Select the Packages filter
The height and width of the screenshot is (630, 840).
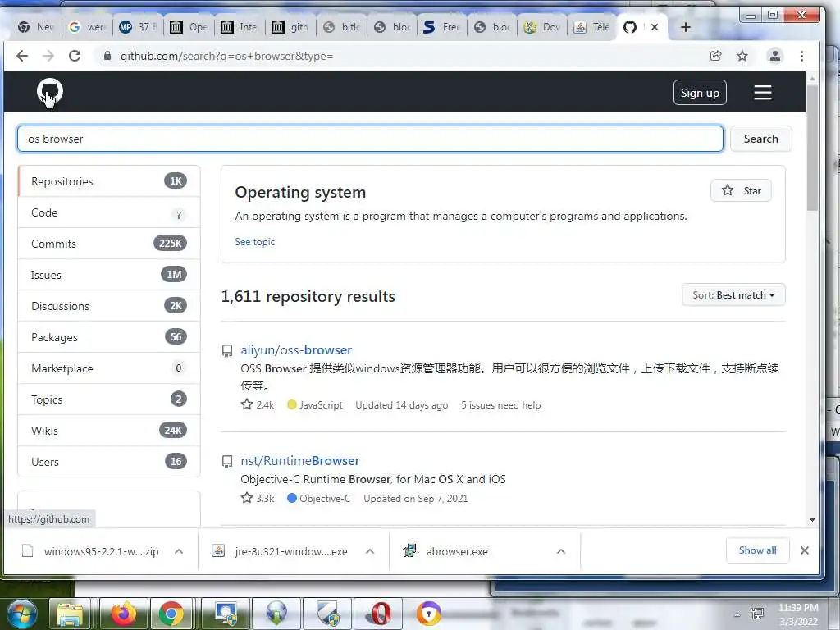pyautogui.click(x=109, y=337)
